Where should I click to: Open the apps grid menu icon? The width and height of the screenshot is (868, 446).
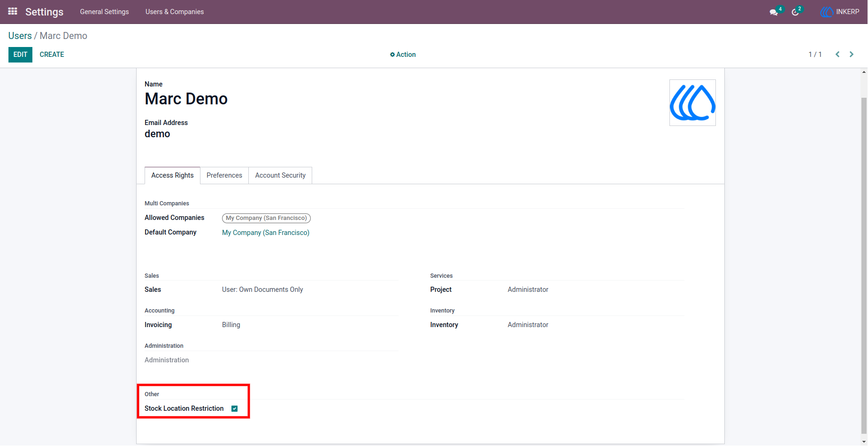point(13,11)
